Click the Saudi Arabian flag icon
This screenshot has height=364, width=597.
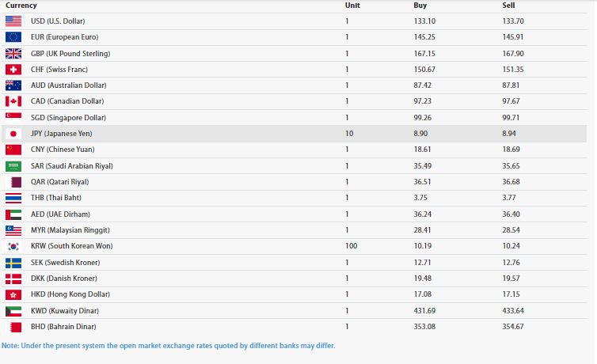click(13, 166)
